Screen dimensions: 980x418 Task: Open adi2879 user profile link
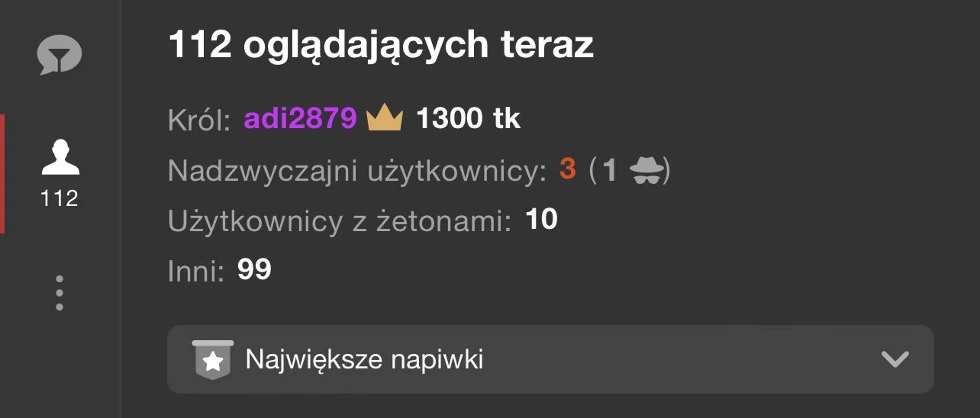click(x=301, y=118)
